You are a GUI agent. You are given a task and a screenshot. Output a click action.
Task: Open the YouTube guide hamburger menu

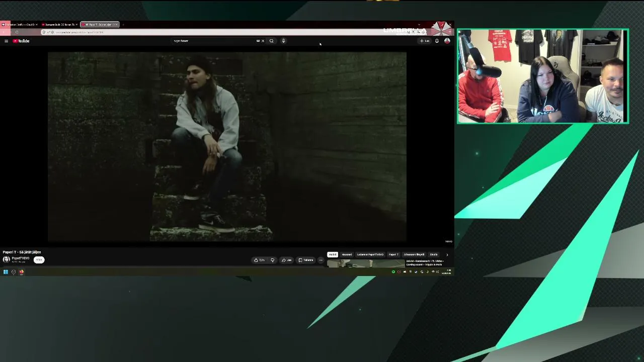tap(6, 41)
